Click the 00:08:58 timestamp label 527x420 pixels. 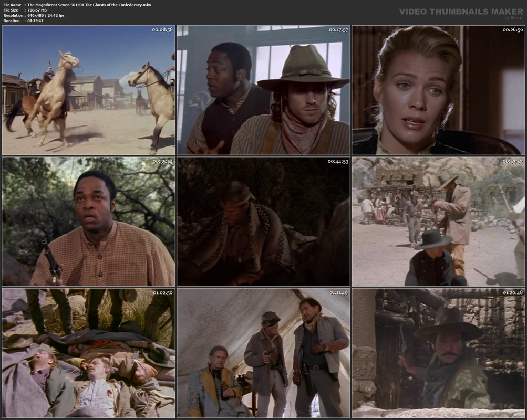(x=162, y=29)
